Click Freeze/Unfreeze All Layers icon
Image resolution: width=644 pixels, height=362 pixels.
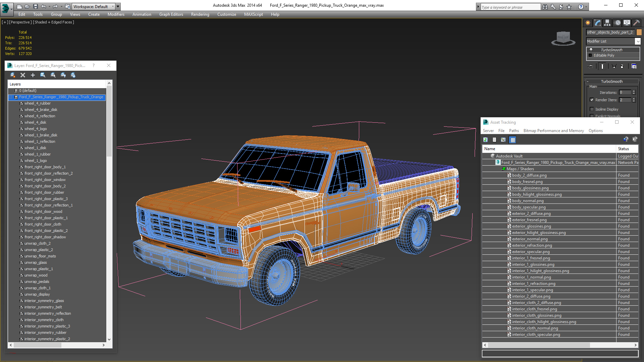73,75
